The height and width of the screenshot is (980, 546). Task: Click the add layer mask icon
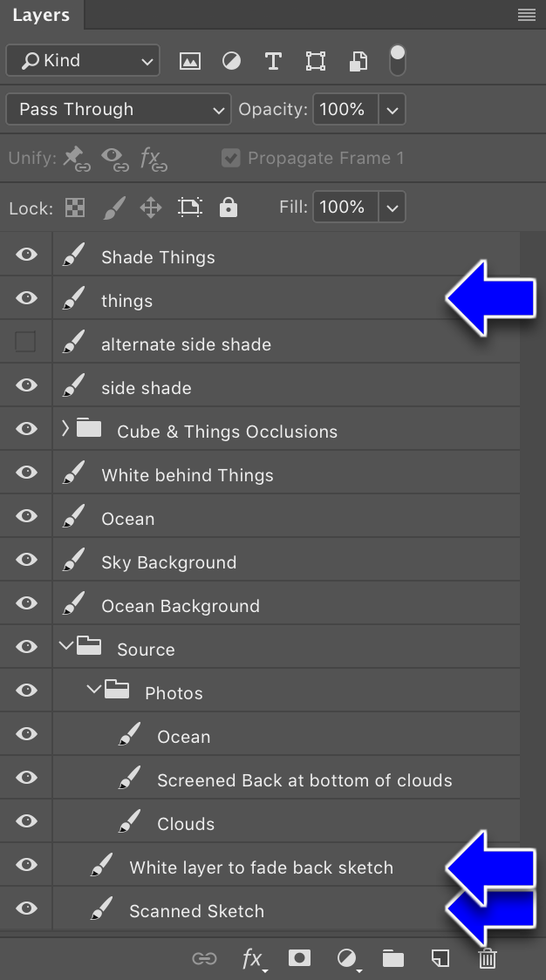click(299, 957)
